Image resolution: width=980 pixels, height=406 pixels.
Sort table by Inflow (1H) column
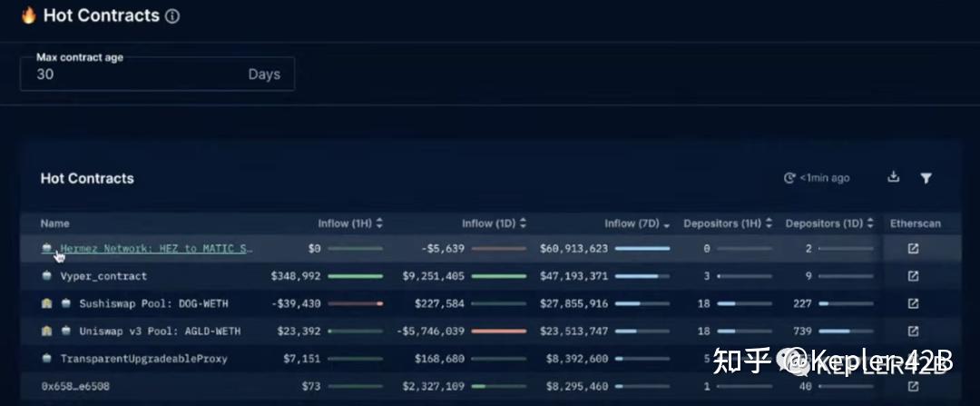point(350,223)
